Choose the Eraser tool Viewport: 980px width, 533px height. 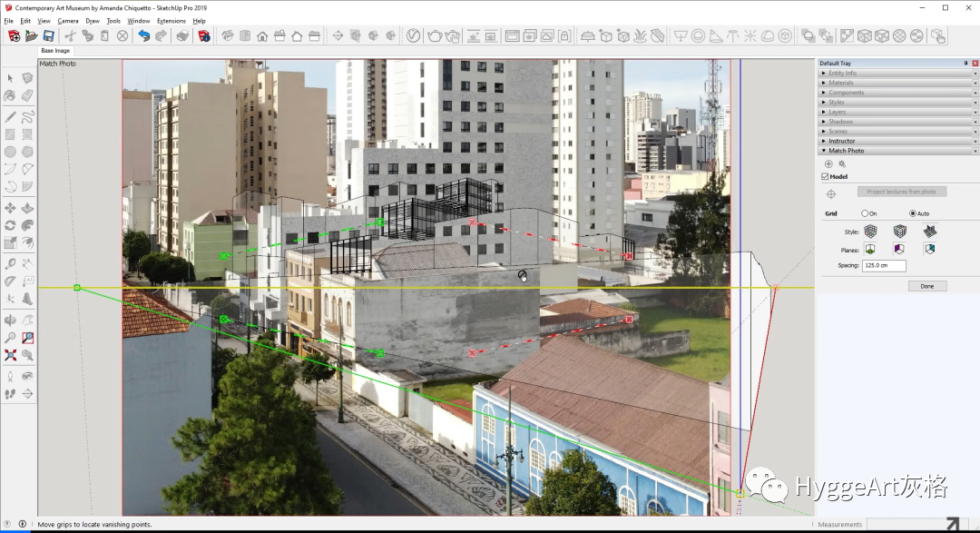[27, 95]
